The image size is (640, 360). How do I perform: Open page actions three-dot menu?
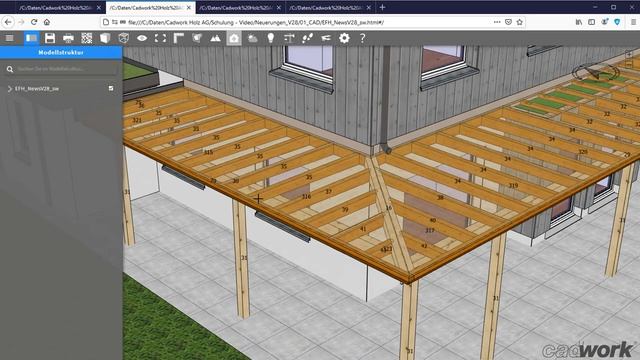(x=497, y=22)
